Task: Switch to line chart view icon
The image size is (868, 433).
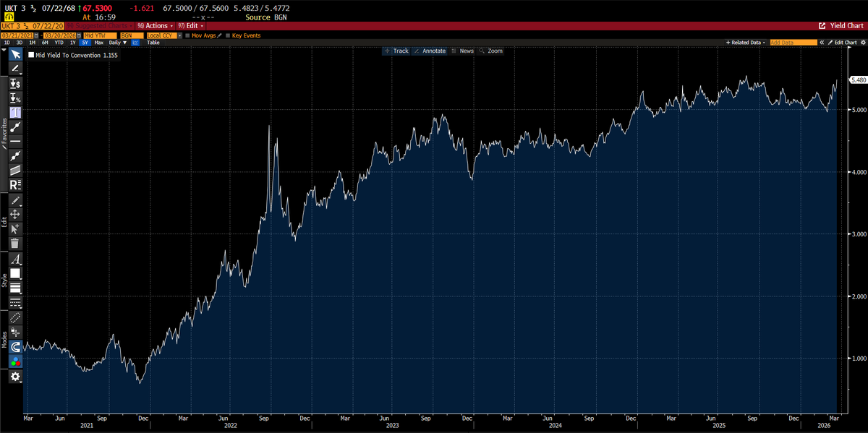Action: 135,43
